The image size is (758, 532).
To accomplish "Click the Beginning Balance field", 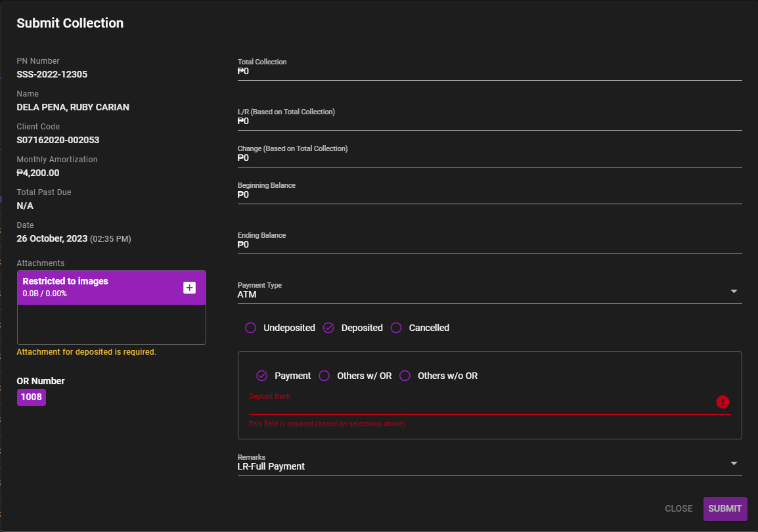I will pos(489,192).
